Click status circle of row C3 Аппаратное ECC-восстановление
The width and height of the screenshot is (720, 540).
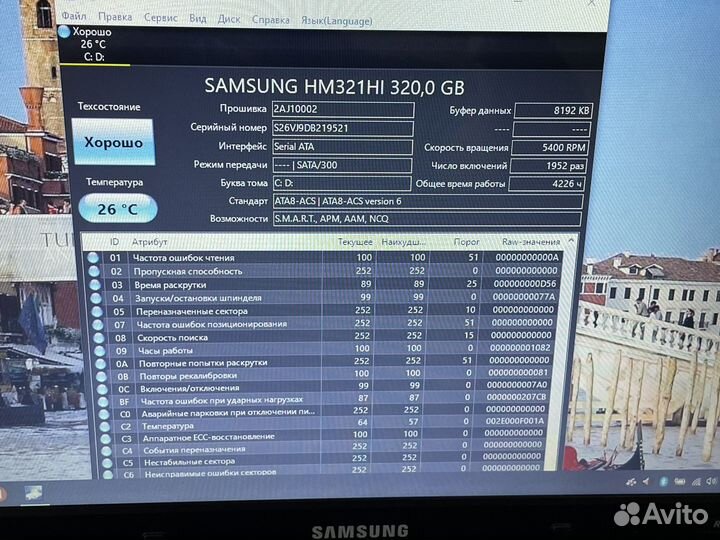pos(106,439)
